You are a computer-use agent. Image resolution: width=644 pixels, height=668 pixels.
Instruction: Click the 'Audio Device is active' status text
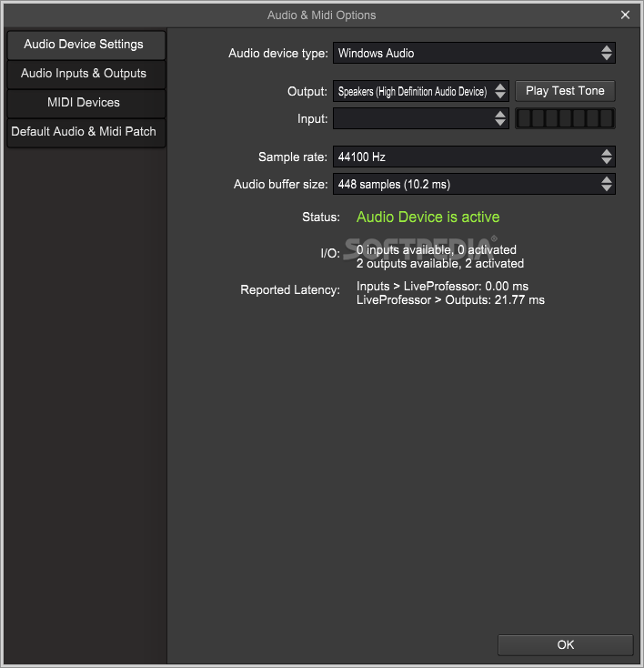(x=428, y=217)
